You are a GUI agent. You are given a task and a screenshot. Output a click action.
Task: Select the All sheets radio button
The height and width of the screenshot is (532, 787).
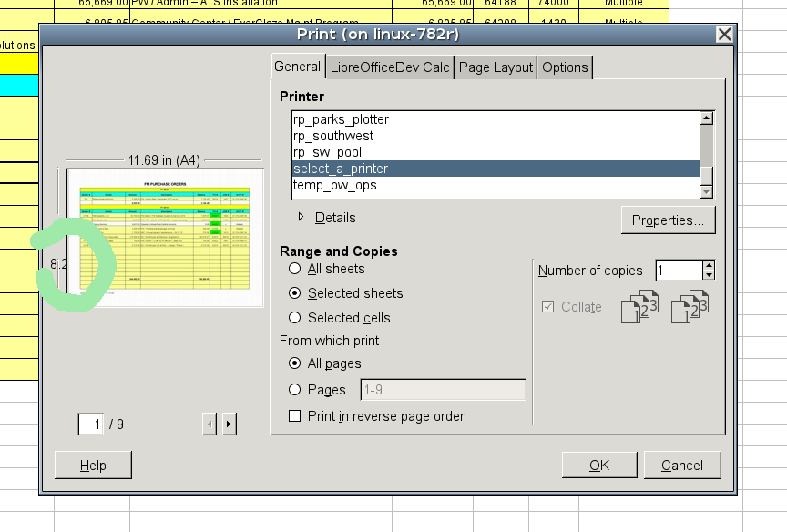[294, 269]
